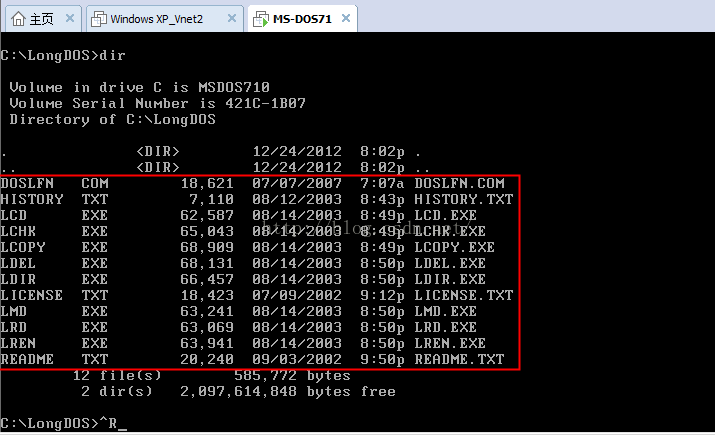The height and width of the screenshot is (435, 715).
Task: Click the file size 63,241
Action: 207,311
